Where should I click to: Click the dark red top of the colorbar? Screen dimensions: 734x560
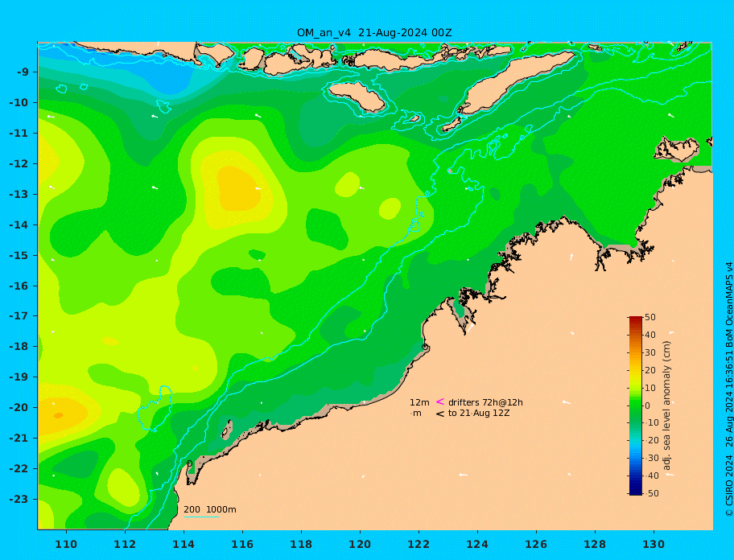pyautogui.click(x=635, y=319)
